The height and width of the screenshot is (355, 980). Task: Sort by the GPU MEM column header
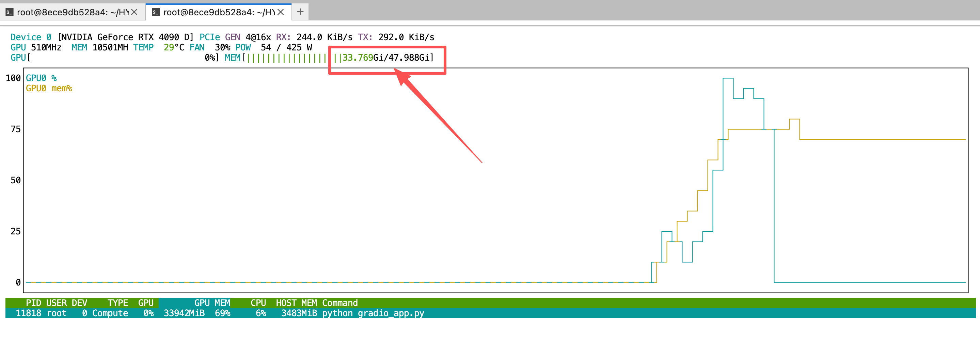211,303
